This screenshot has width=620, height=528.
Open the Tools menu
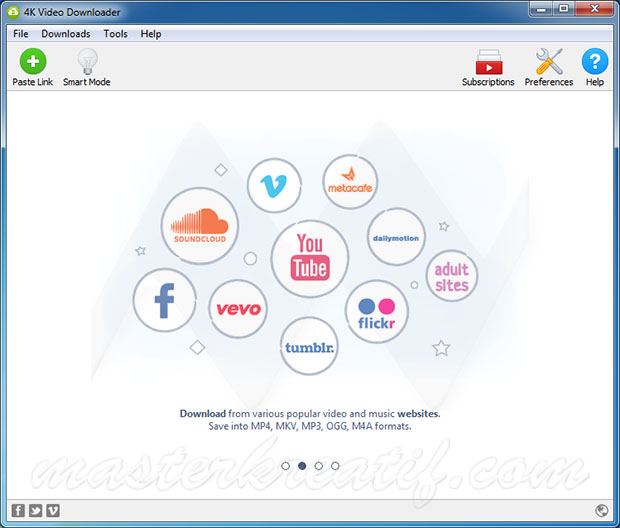pos(115,34)
